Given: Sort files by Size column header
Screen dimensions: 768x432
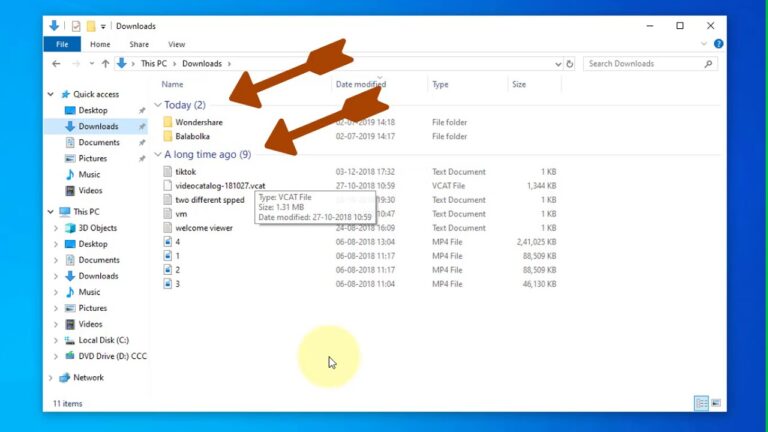Looking at the screenshot, I should click(x=519, y=85).
